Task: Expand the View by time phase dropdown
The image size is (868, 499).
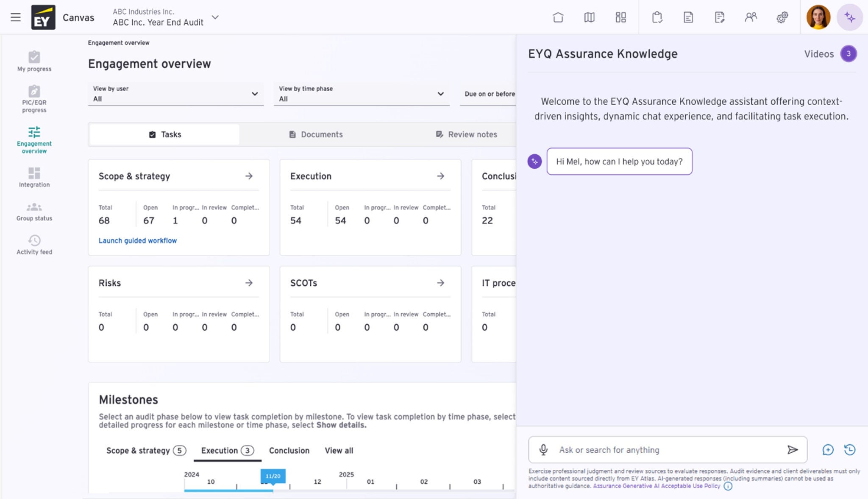Action: (x=361, y=94)
